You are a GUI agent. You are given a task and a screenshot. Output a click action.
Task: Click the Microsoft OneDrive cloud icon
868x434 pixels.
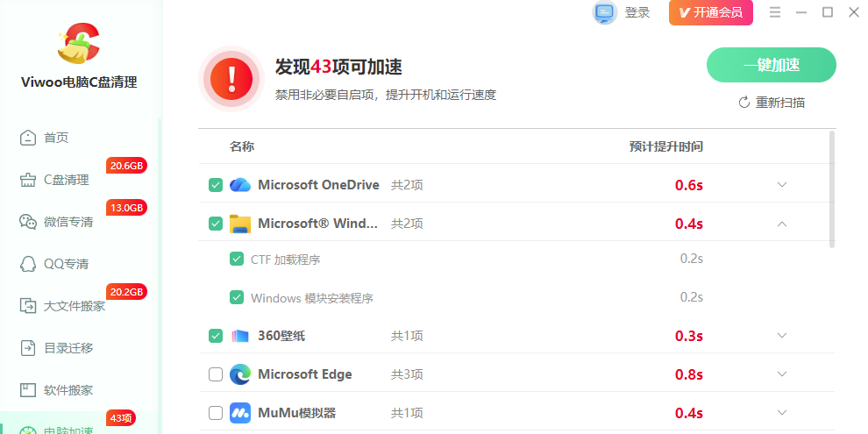(240, 185)
